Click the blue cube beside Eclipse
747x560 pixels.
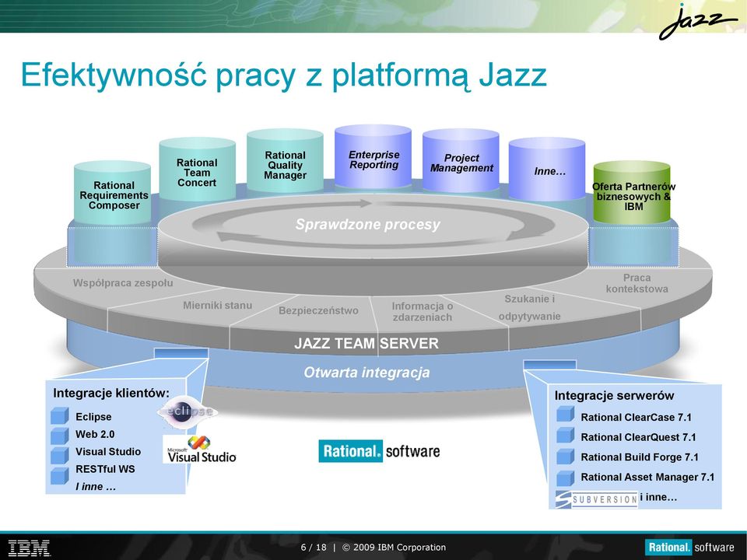(x=60, y=415)
